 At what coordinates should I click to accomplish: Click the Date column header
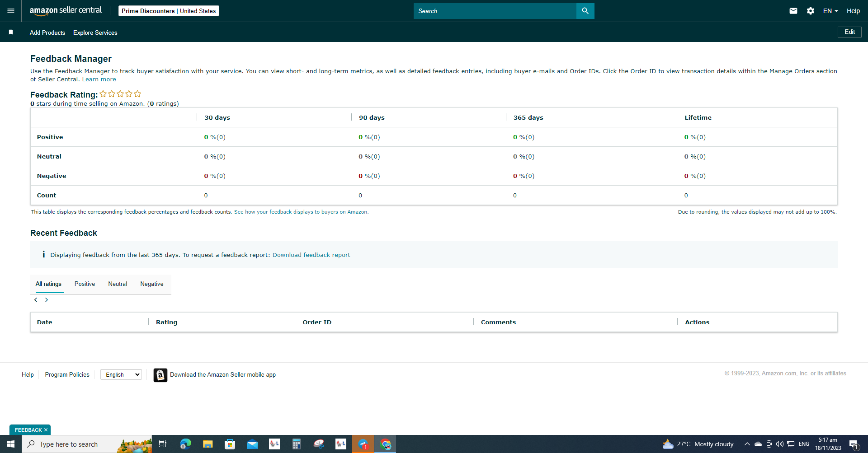[44, 322]
